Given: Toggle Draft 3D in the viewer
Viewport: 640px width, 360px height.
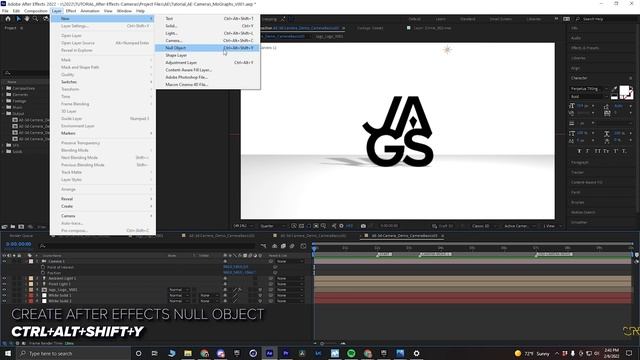Looking at the screenshot, I should click(x=443, y=226).
